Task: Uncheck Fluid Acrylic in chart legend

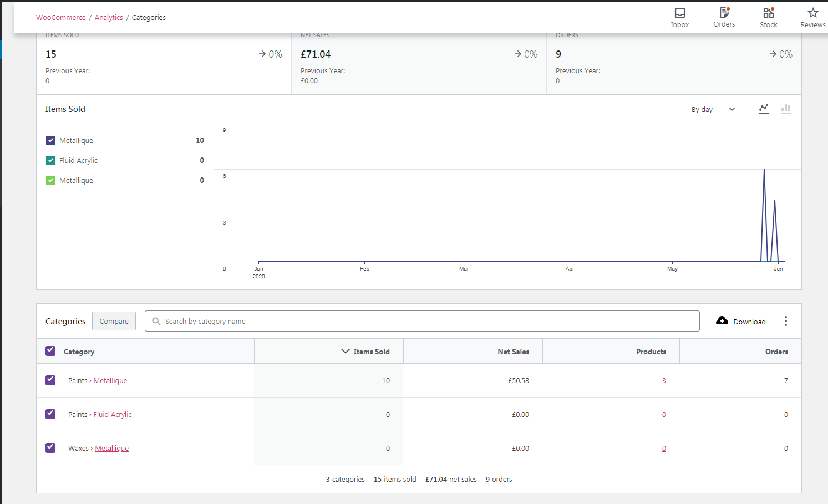Action: tap(50, 160)
